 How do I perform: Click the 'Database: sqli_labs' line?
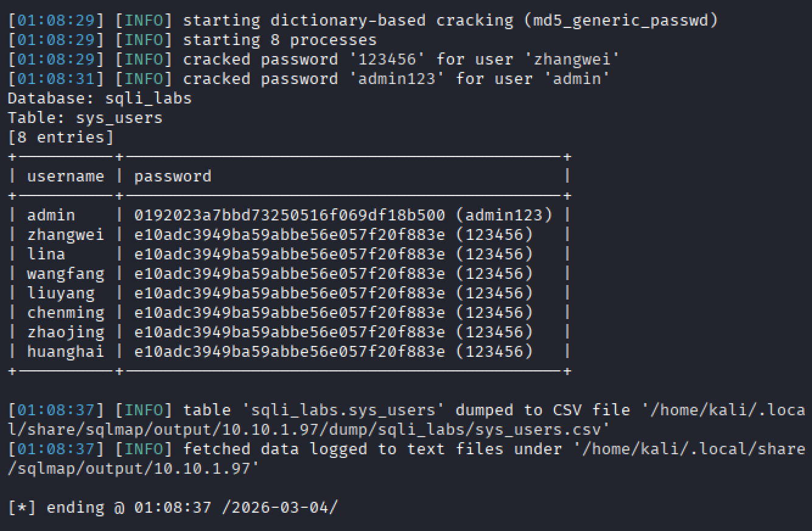(100, 98)
